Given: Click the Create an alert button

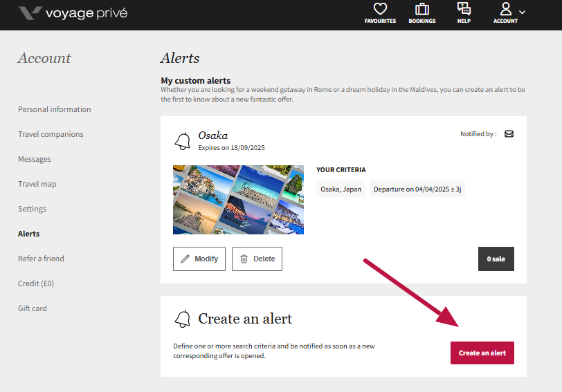Looking at the screenshot, I should point(482,353).
